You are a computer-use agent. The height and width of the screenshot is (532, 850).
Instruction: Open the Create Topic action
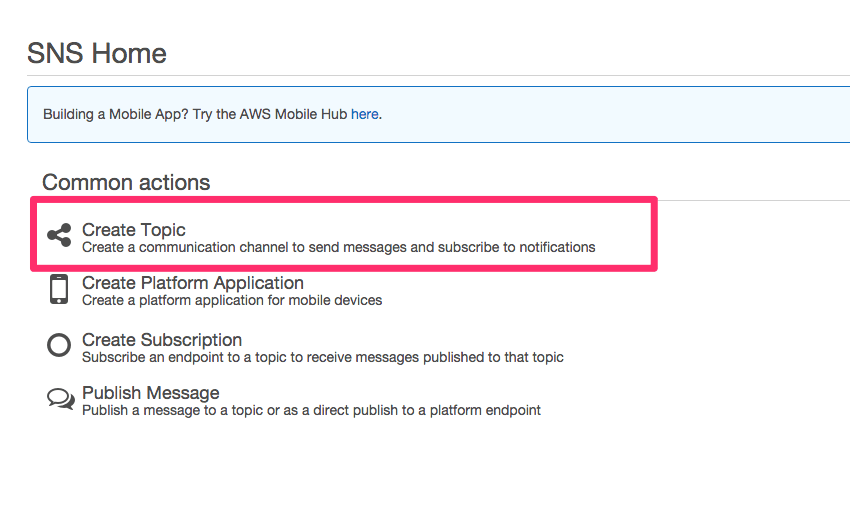point(133,230)
